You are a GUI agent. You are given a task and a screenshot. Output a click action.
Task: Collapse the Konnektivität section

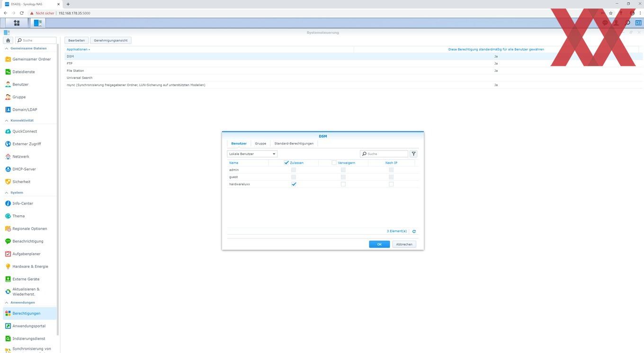[x=7, y=120]
